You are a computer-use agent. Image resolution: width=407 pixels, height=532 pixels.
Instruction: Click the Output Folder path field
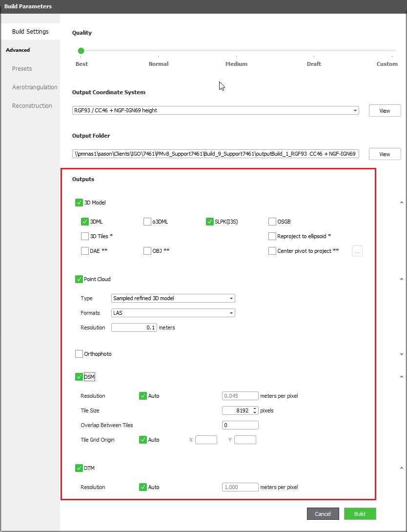tap(215, 154)
